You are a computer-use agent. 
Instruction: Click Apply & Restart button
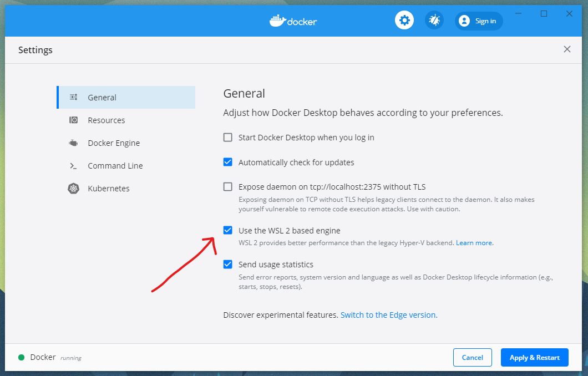(x=535, y=358)
